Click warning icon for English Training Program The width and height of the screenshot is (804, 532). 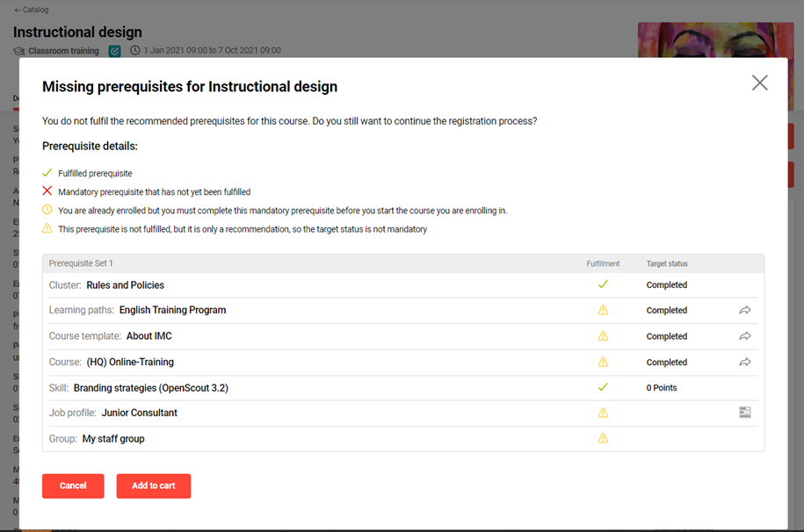[603, 311]
